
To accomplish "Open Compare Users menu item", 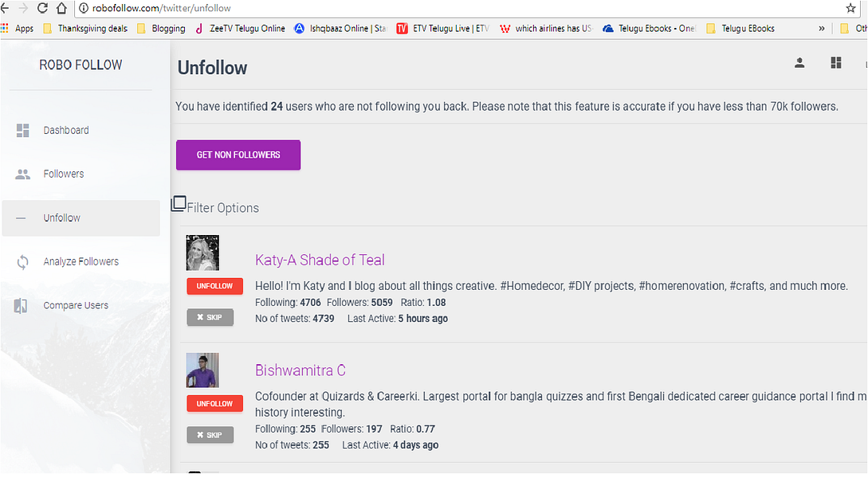I will [81, 305].
